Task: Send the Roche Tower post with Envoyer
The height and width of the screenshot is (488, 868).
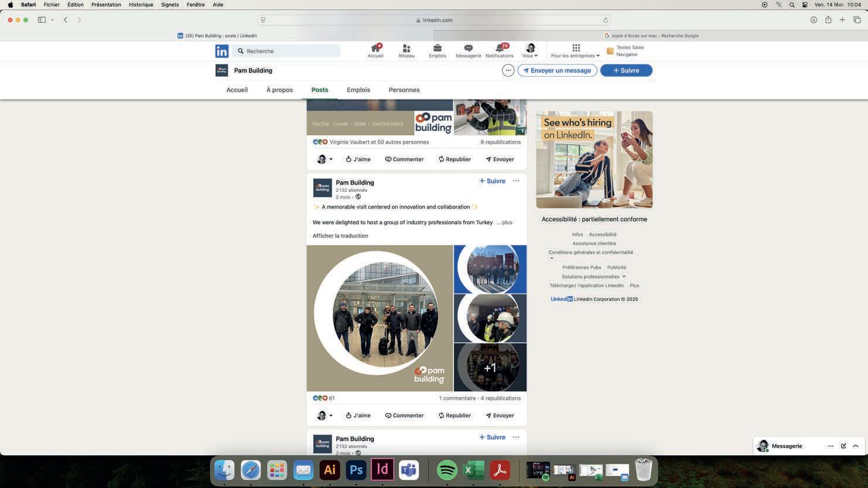Action: point(500,159)
